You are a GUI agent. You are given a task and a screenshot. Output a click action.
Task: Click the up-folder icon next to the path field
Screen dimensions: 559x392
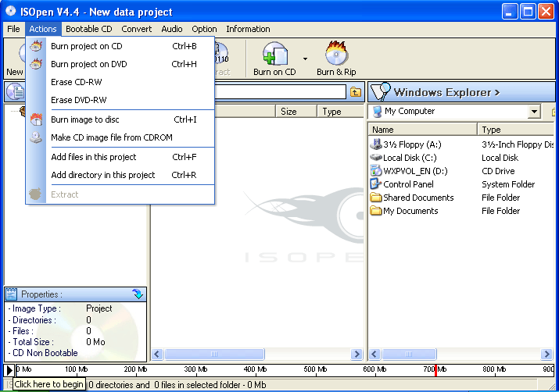tap(356, 92)
